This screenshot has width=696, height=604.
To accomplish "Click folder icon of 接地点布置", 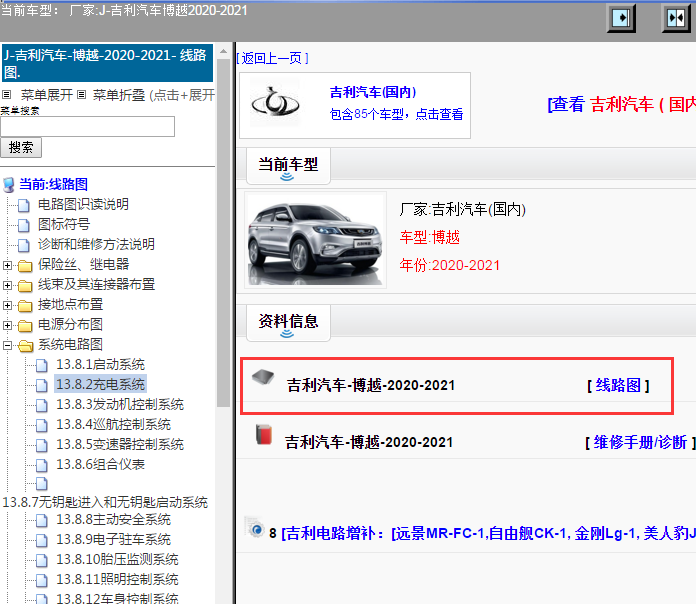I will tap(25, 306).
